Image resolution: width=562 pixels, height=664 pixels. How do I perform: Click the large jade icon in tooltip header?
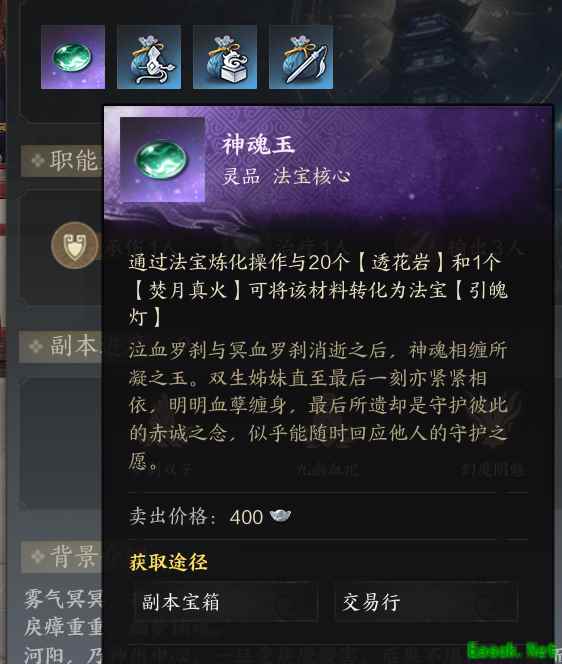(162, 160)
